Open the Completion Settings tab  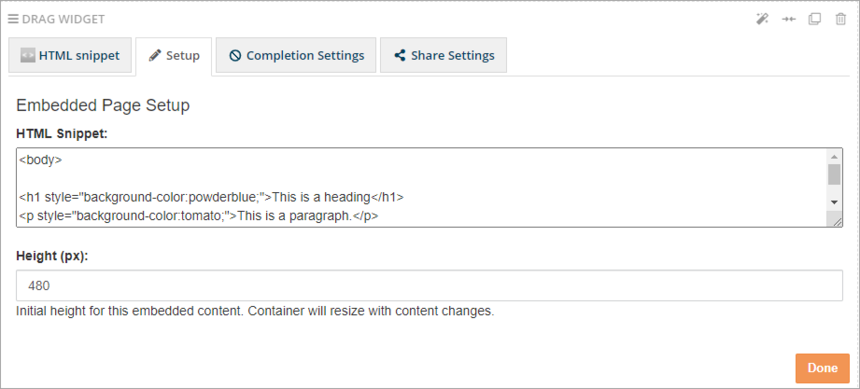(x=296, y=55)
